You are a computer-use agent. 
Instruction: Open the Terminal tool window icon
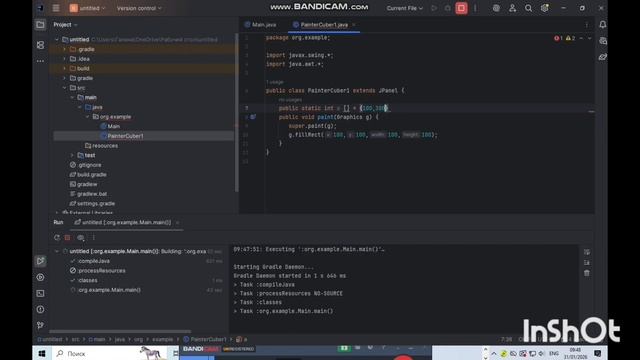point(40,293)
